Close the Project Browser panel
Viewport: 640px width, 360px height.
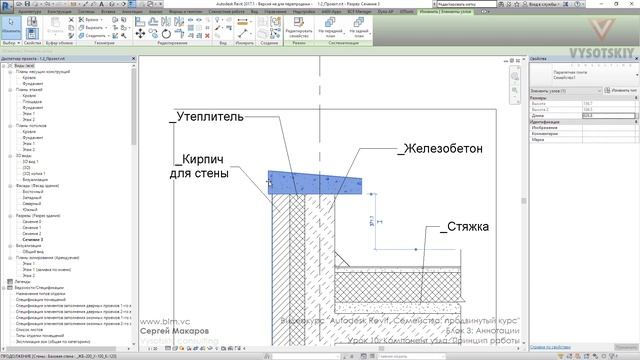[133, 59]
